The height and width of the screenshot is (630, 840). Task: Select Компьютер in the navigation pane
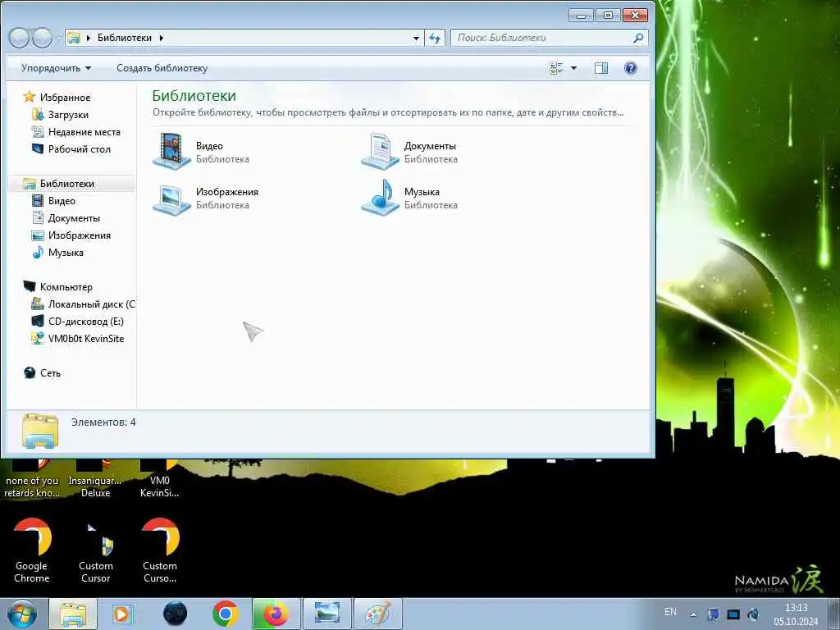click(x=57, y=286)
